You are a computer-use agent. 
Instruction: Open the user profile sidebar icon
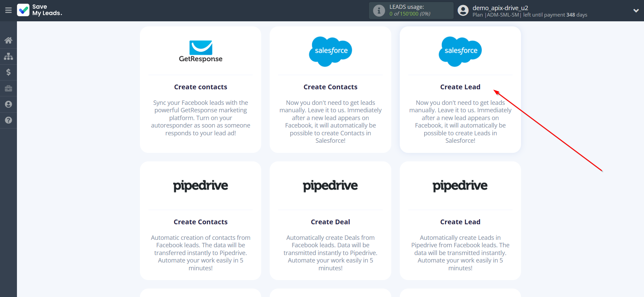pyautogui.click(x=8, y=104)
